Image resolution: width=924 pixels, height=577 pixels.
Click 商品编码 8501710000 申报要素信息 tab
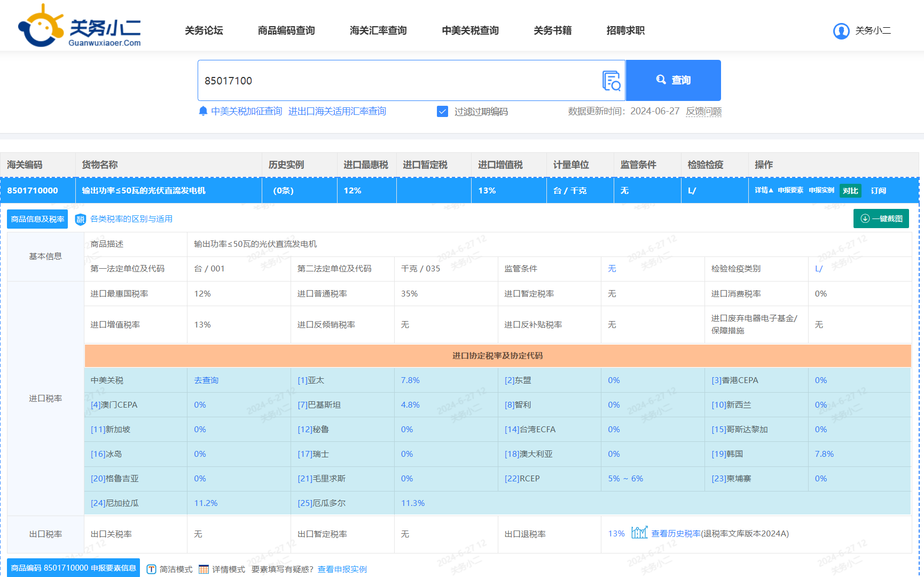[73, 568]
